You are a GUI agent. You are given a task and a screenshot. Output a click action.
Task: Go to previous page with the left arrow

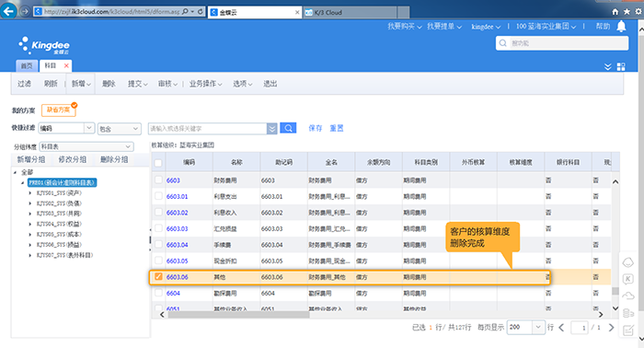(561, 328)
